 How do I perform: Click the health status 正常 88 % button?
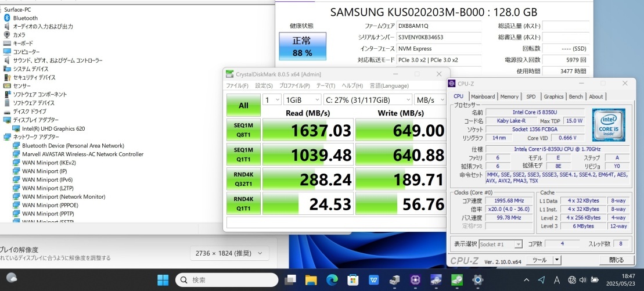[x=303, y=46]
